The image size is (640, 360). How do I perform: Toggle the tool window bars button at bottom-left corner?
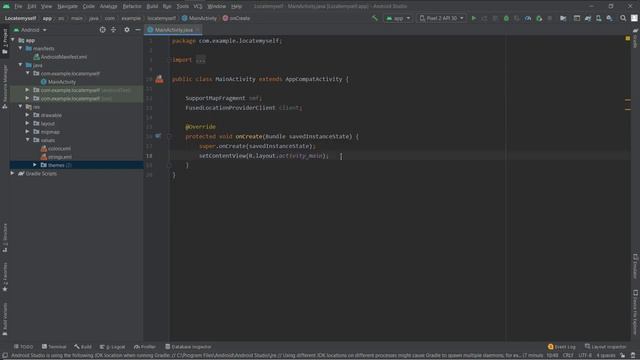coord(5,356)
